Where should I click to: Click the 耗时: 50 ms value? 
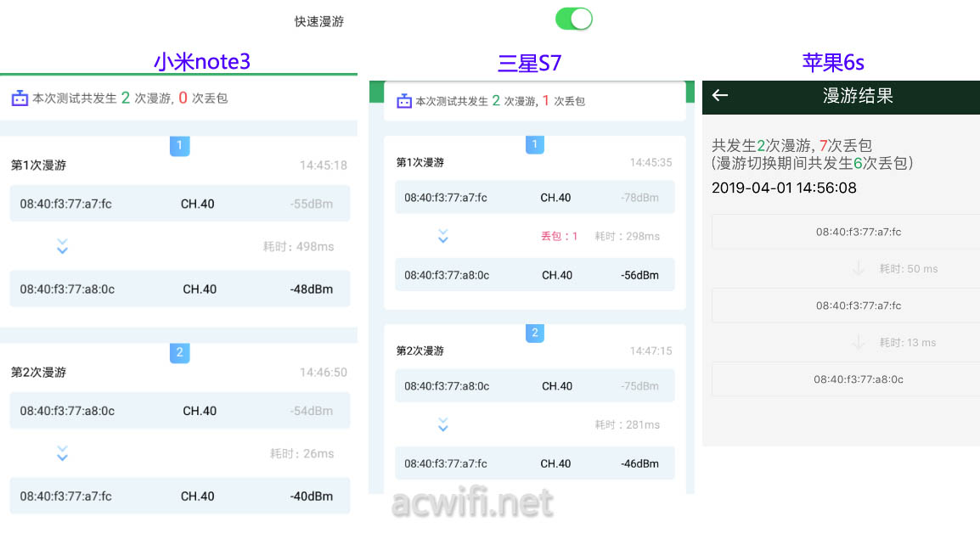click(909, 269)
